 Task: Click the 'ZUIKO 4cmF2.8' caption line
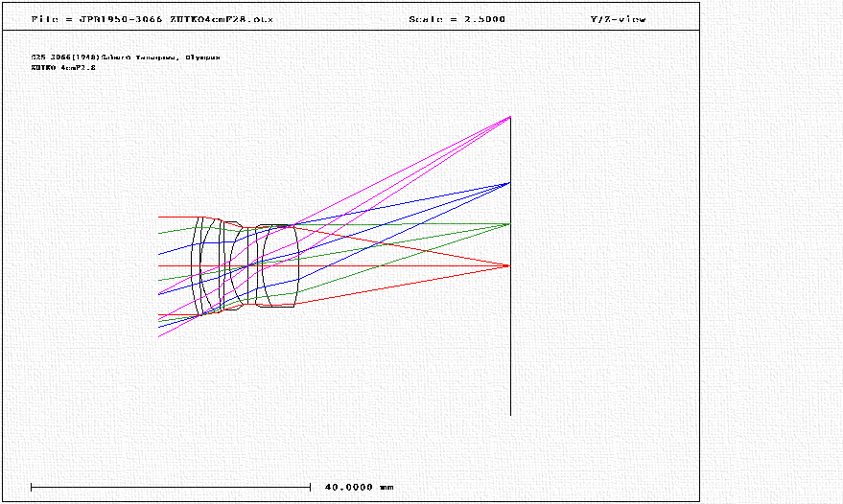(x=63, y=68)
